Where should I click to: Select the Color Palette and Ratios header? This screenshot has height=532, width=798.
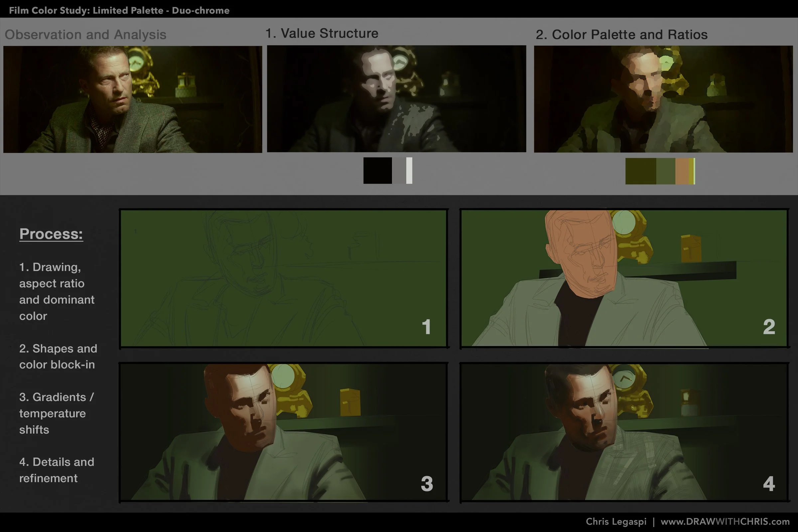(x=621, y=34)
